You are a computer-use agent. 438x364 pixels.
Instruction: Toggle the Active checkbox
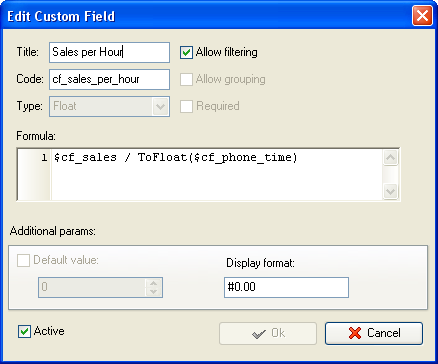(x=24, y=332)
